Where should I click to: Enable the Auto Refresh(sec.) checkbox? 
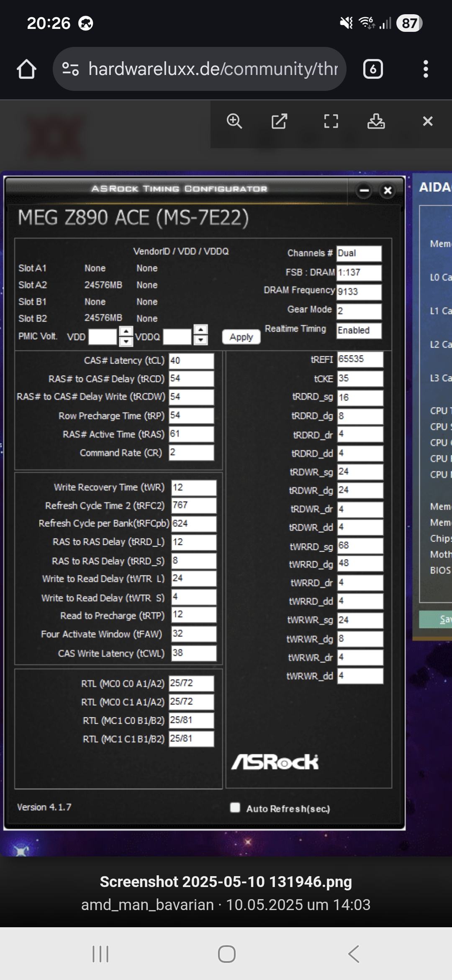[x=235, y=807]
